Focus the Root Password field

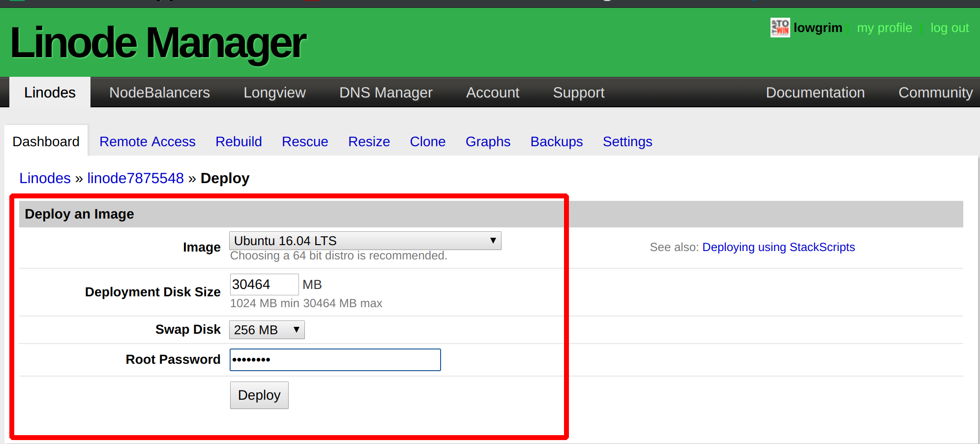point(335,360)
